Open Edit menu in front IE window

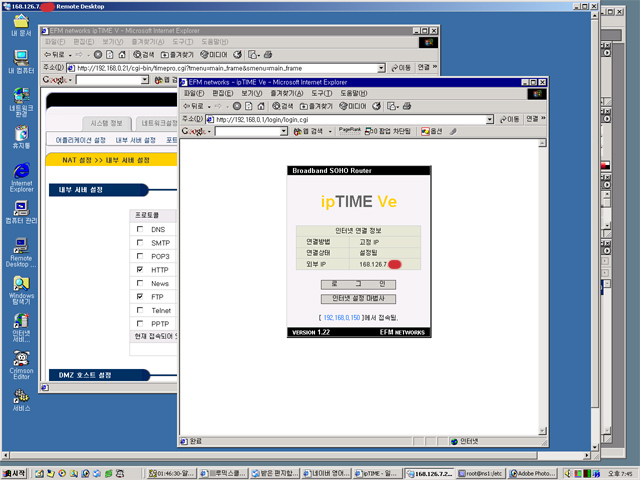[223, 93]
